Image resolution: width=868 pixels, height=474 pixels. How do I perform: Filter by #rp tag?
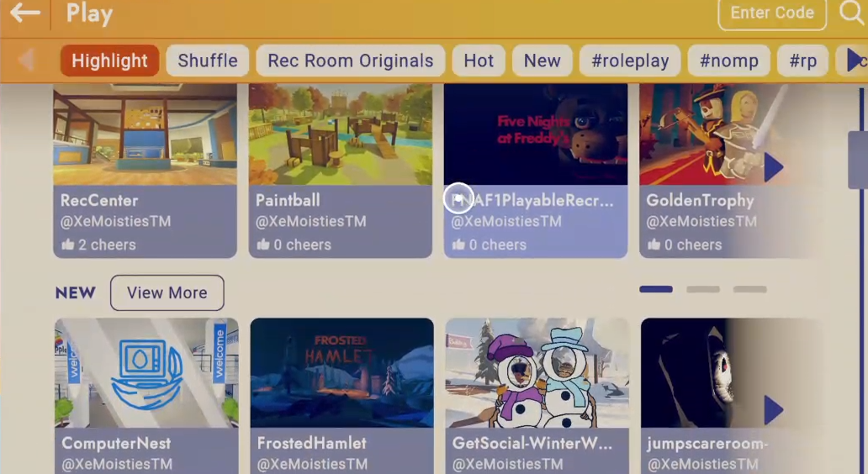point(802,61)
